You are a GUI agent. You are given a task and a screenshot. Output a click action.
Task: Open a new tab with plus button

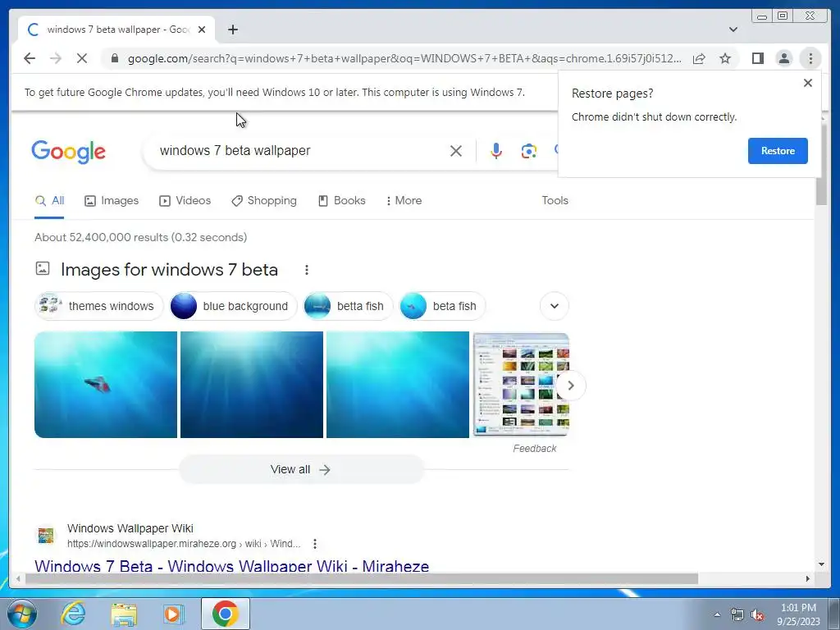coord(232,30)
